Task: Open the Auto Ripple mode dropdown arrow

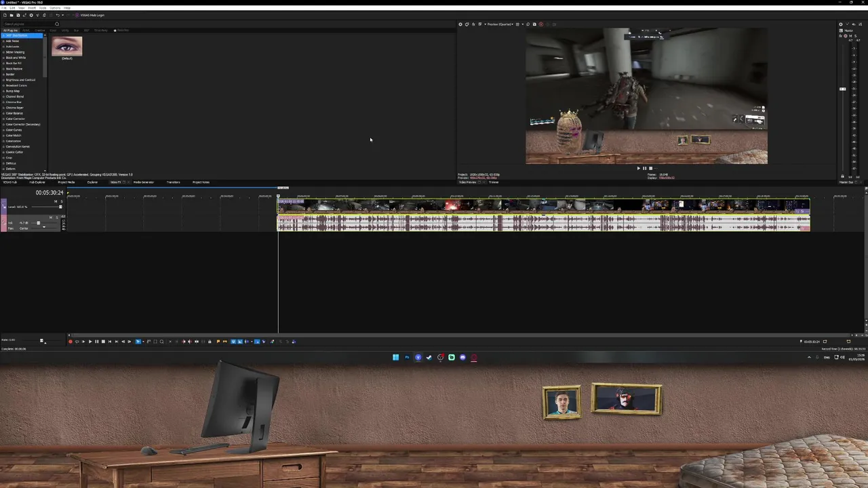Action: point(252,342)
